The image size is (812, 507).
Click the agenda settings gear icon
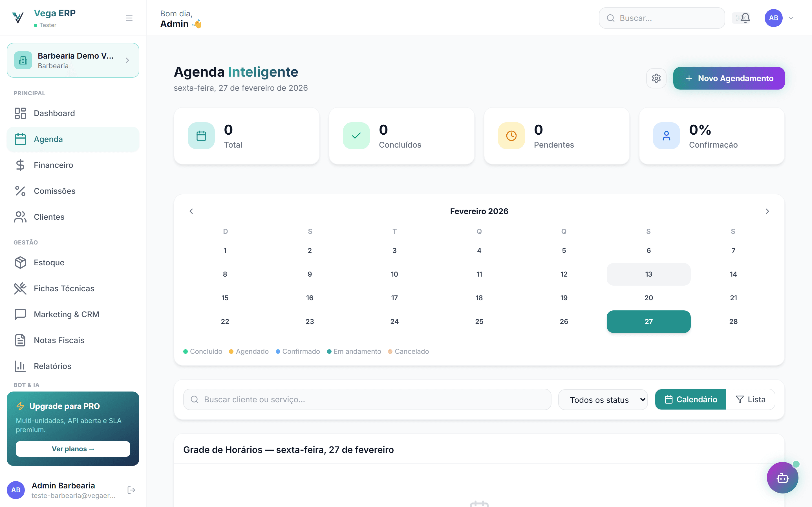(x=656, y=79)
